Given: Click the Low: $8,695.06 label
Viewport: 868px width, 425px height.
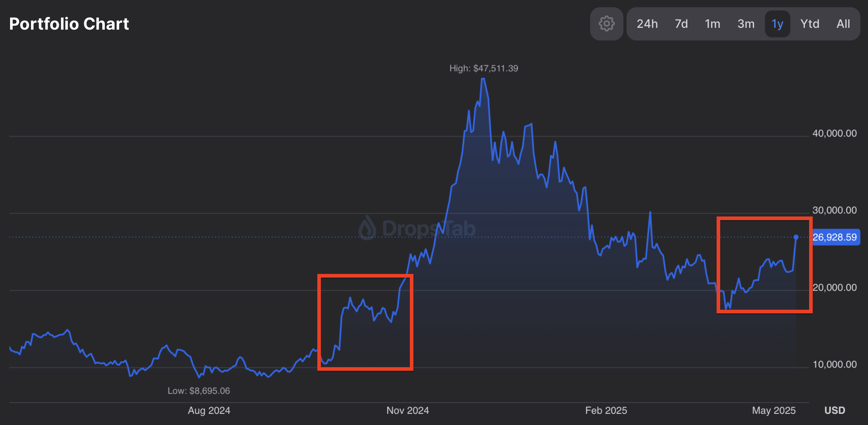Looking at the screenshot, I should click(x=199, y=391).
